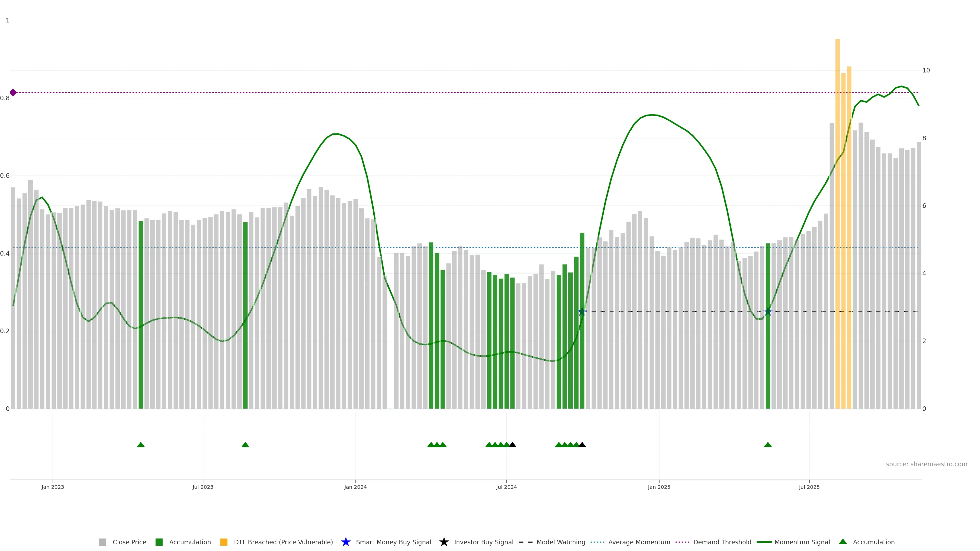Hide the Demand Threshold series via legend

(722, 542)
